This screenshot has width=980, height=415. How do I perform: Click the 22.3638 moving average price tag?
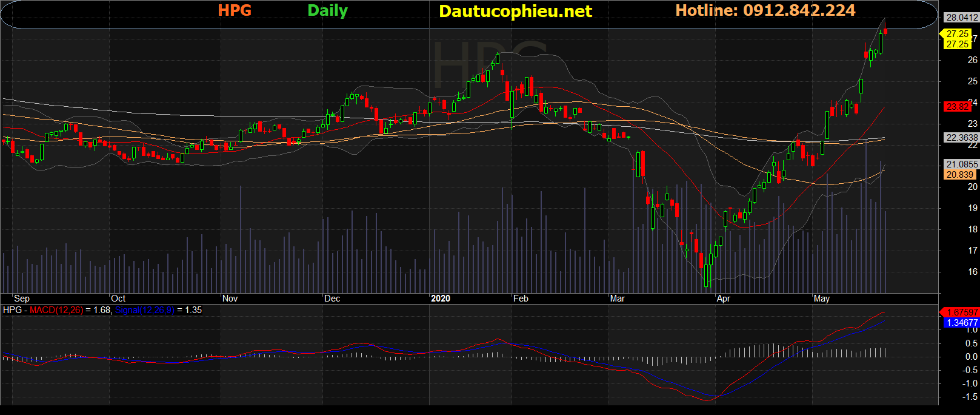point(961,138)
